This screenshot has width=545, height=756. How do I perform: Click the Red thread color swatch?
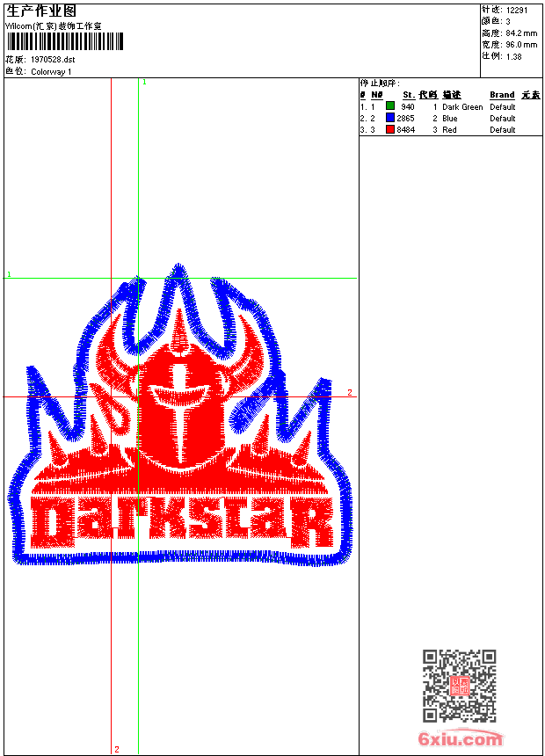[x=390, y=129]
